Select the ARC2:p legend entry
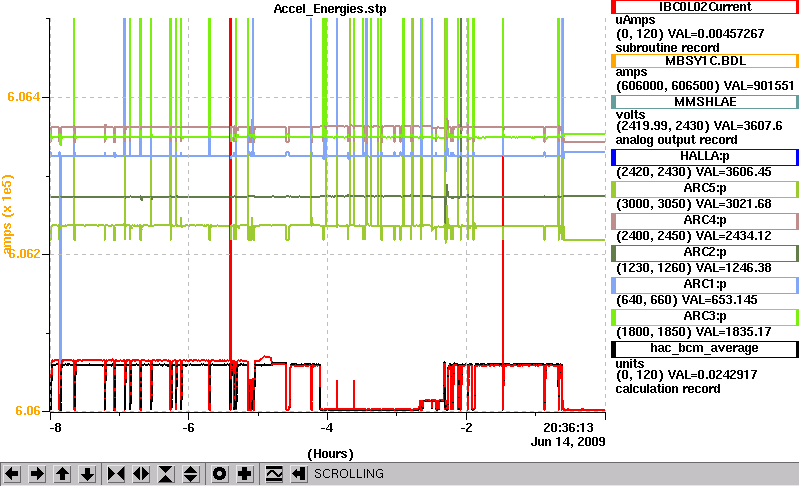This screenshot has width=799, height=486. coord(705,253)
